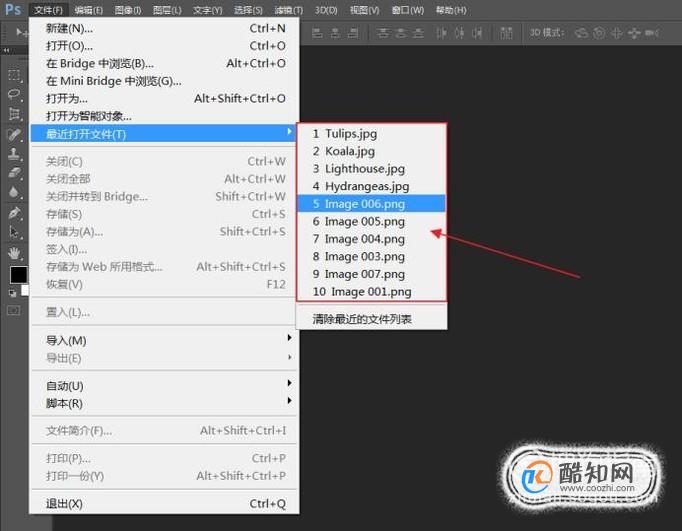The height and width of the screenshot is (531, 682).
Task: Distribute bottom edges in options bar
Action: coord(418,33)
